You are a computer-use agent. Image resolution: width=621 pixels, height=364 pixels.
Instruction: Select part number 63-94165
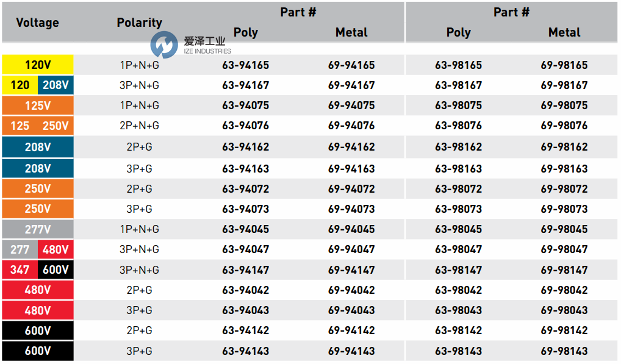point(245,65)
